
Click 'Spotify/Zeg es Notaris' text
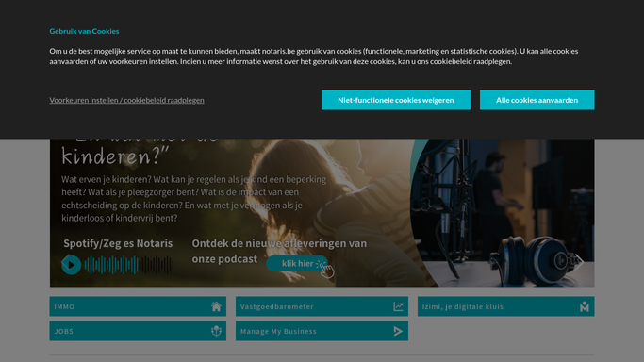click(x=118, y=243)
